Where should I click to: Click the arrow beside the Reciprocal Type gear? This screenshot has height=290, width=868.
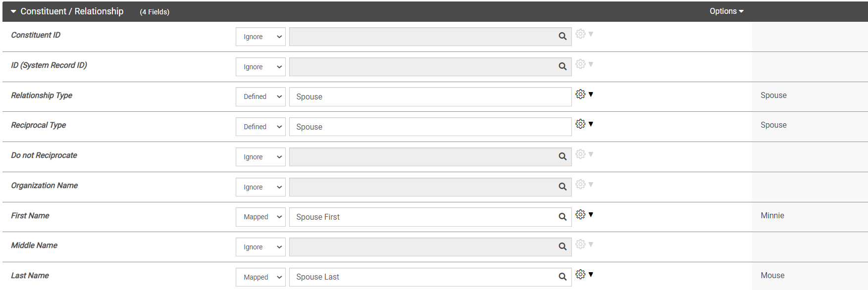[x=590, y=124]
